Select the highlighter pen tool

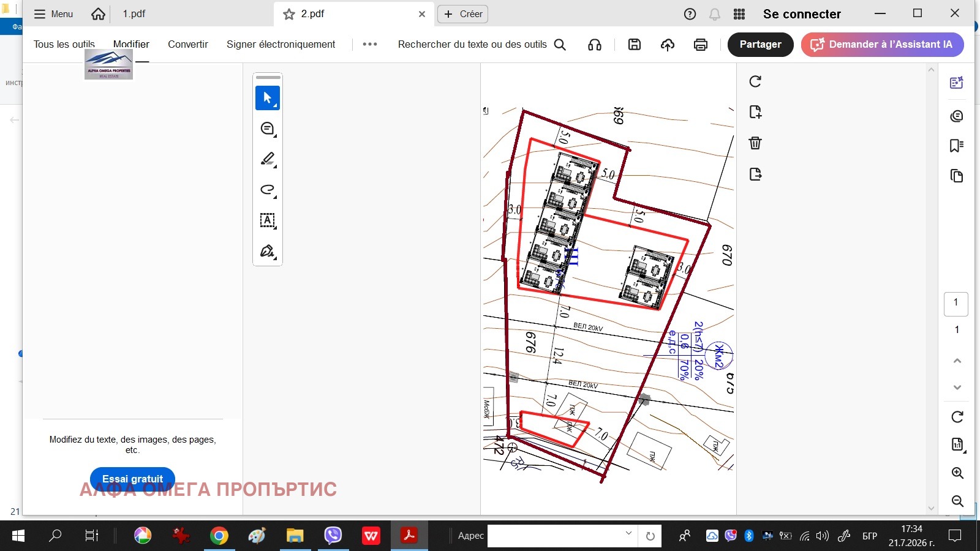click(x=268, y=159)
